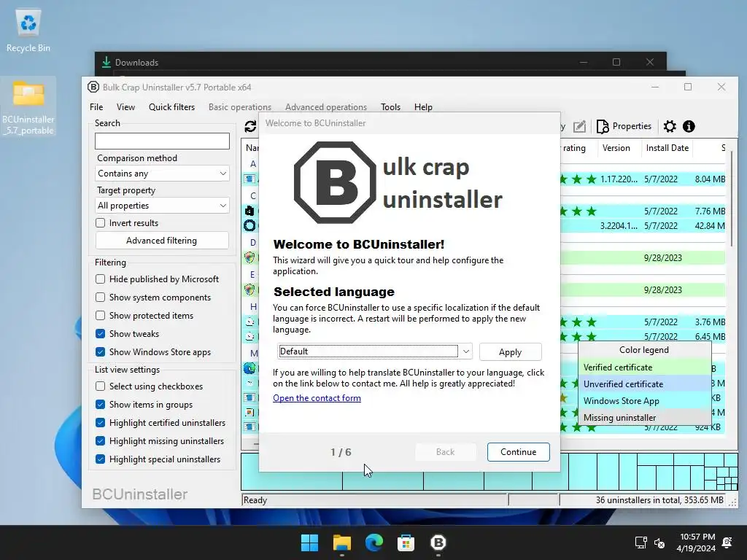Enable Show system components
747x560 pixels.
pos(100,297)
